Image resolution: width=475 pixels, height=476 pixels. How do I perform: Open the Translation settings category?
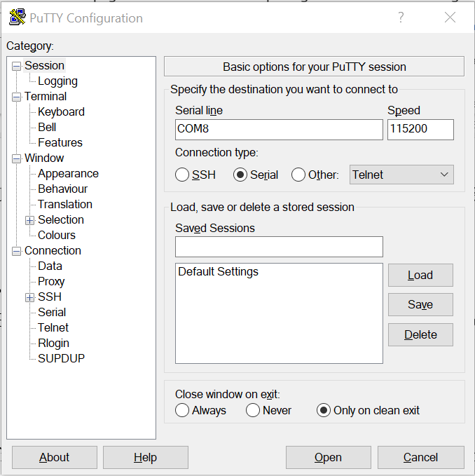coord(65,204)
